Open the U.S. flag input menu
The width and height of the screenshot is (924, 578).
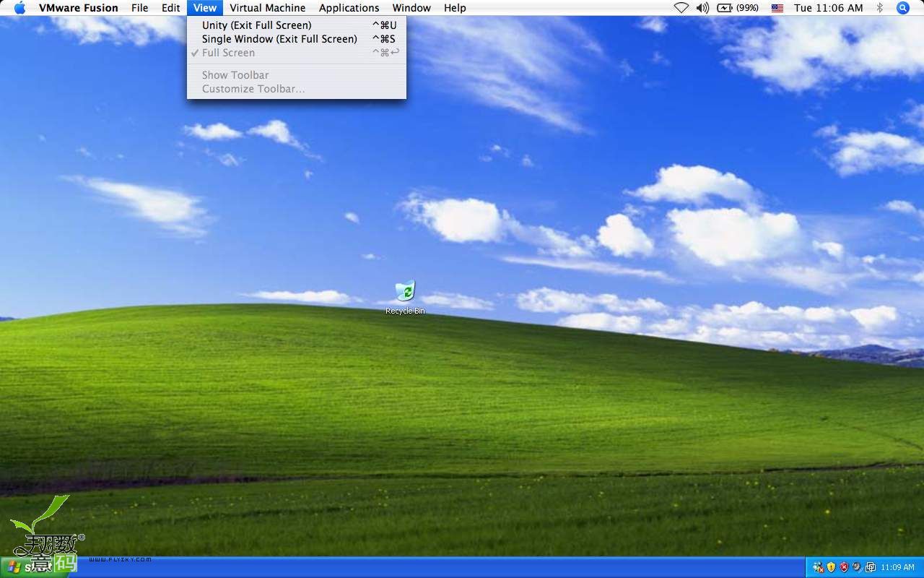(x=777, y=8)
